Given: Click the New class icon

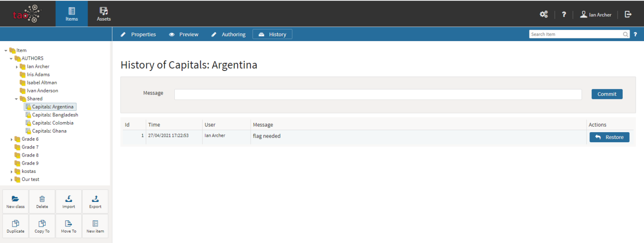Looking at the screenshot, I should coord(16,199).
